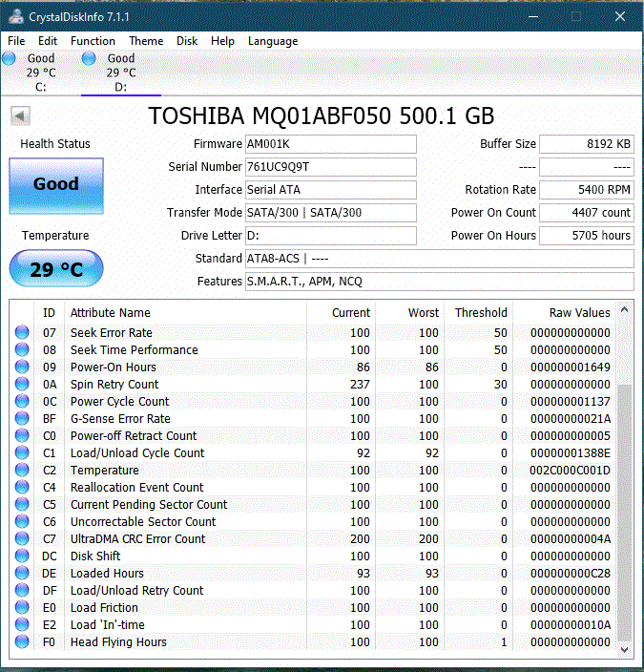Open the Language menu

click(x=273, y=41)
